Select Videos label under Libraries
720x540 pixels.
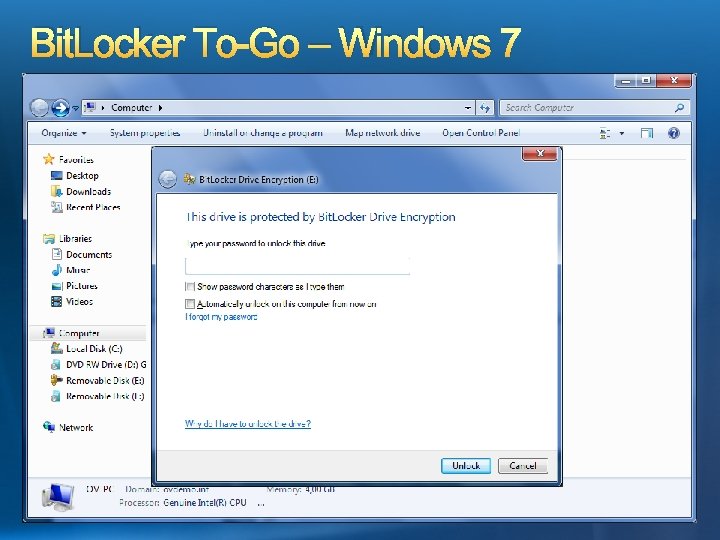[x=79, y=302]
